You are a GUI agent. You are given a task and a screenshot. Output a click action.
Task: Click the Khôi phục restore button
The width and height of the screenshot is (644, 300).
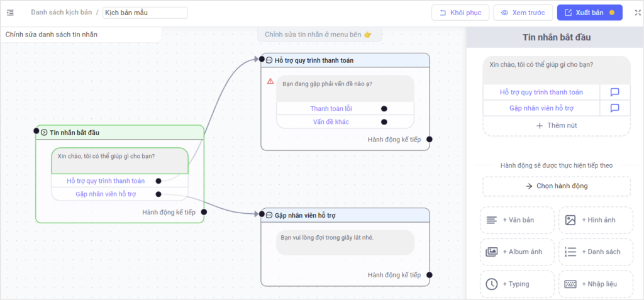460,13
